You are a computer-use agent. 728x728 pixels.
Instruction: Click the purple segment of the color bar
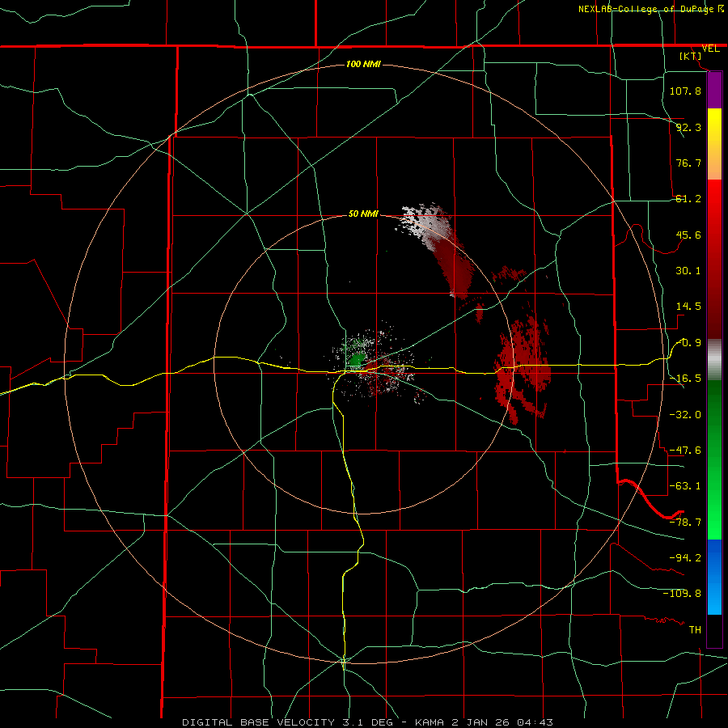click(714, 91)
